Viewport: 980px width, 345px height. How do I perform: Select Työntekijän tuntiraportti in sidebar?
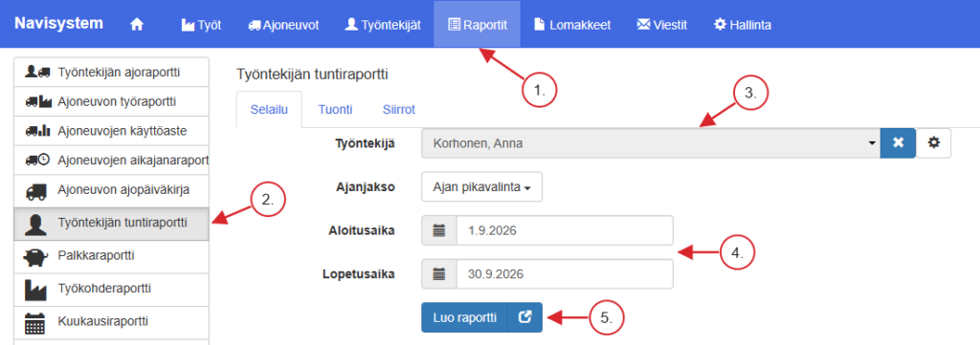111,224
